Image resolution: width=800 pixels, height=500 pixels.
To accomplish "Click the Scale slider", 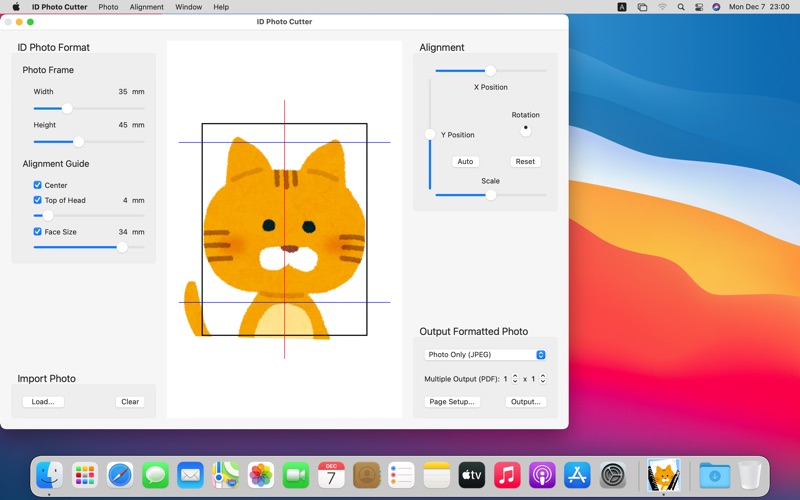I will (490, 195).
